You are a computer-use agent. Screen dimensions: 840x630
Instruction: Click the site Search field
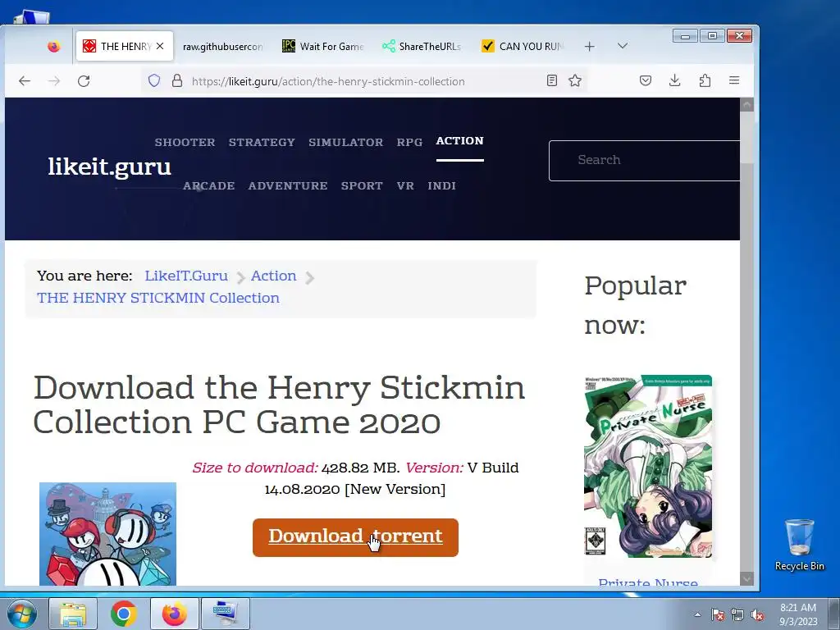point(645,161)
